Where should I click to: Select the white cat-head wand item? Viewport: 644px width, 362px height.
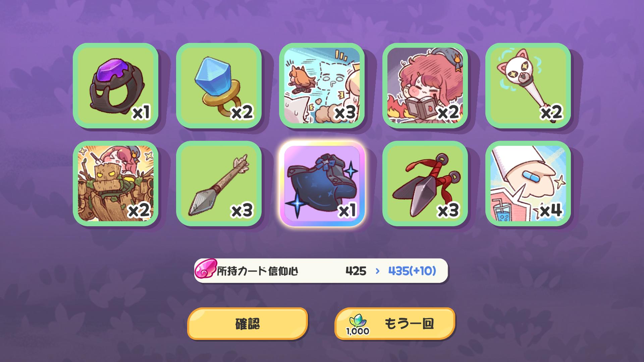point(528,85)
